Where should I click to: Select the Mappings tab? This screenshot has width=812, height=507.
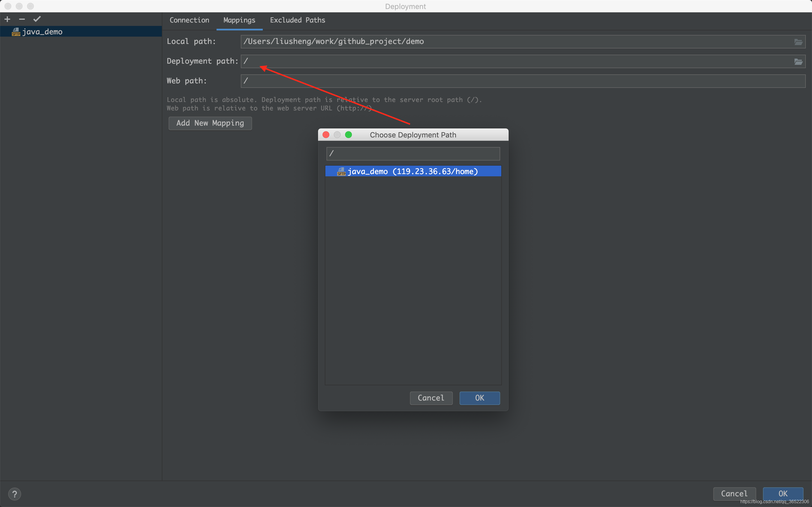click(x=239, y=20)
